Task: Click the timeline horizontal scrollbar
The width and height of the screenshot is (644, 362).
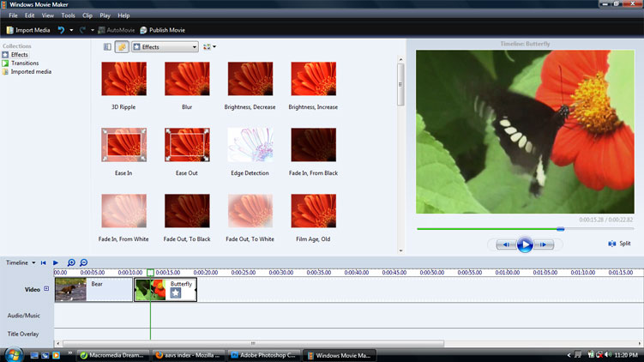Action: pos(253,343)
